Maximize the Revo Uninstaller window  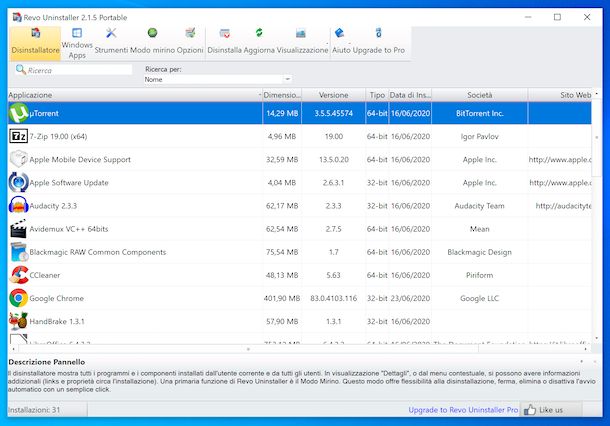tap(557, 17)
